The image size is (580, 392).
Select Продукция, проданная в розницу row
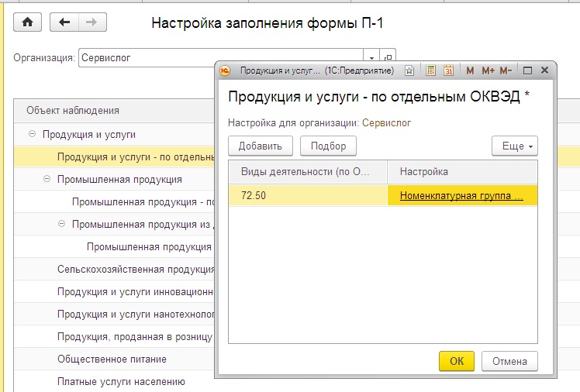pyautogui.click(x=114, y=337)
